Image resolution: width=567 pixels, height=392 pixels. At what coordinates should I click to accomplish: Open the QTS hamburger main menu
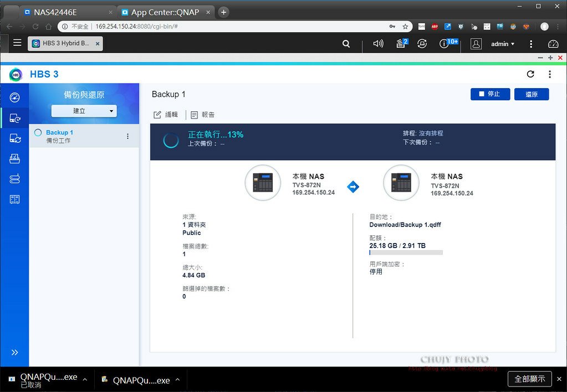pos(17,43)
